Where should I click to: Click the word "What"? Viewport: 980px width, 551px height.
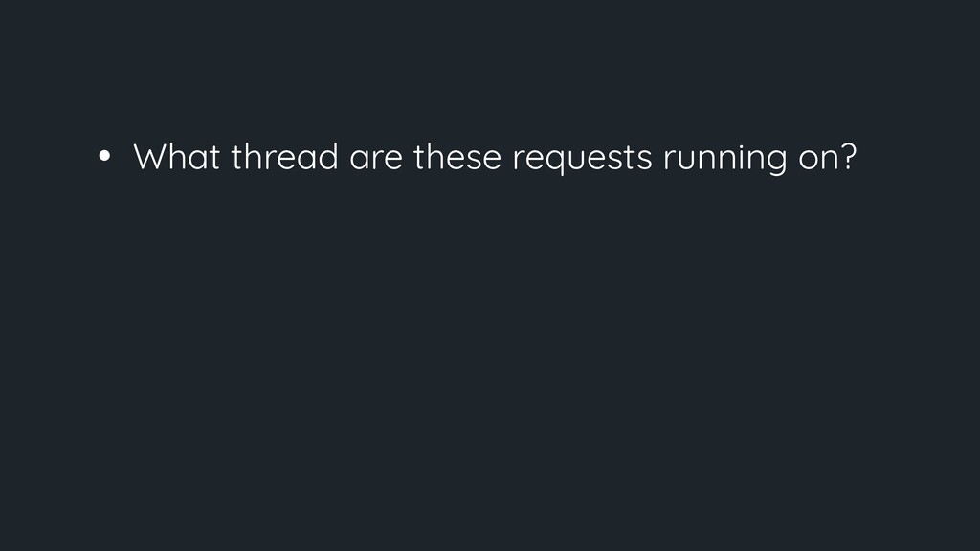[x=176, y=157]
